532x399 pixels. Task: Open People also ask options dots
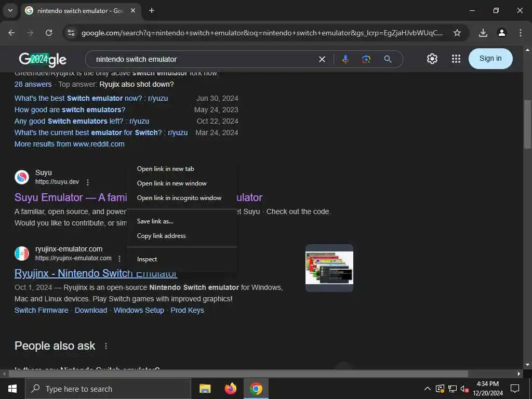click(x=106, y=346)
